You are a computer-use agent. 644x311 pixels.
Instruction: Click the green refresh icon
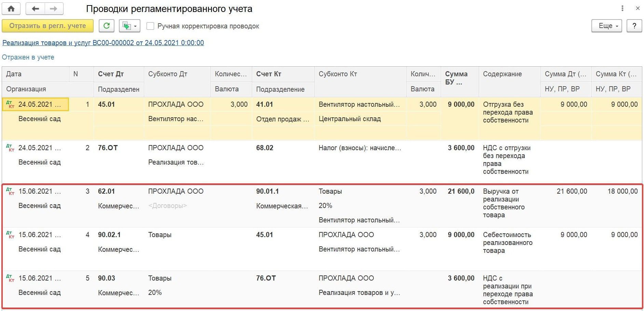coord(107,26)
